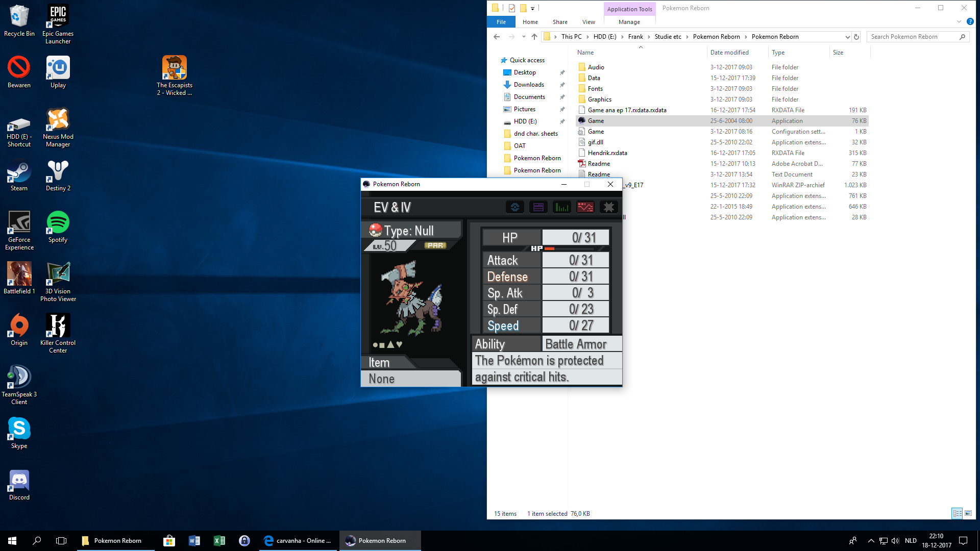Sort files by Type column header

[798, 53]
